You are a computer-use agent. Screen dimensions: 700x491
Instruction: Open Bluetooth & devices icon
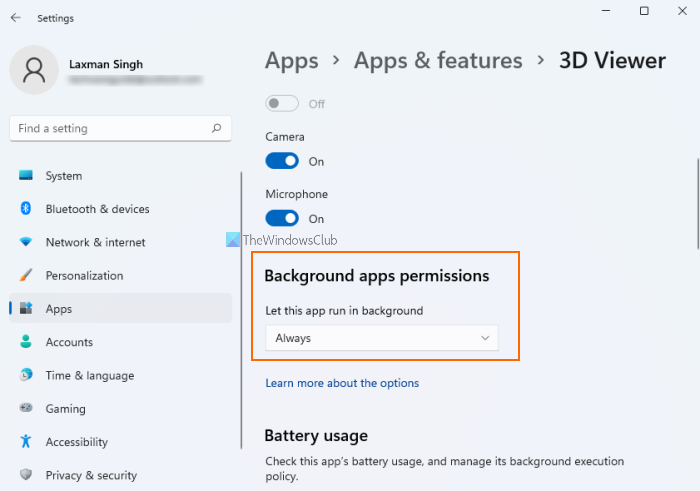click(x=26, y=209)
